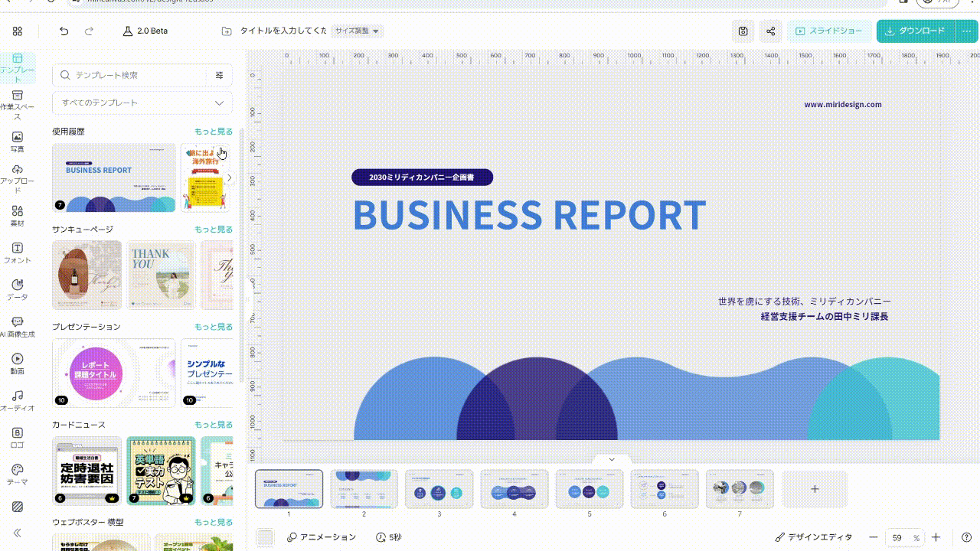The height and width of the screenshot is (551, 980).
Task: Click the save icon in the top toolbar
Action: [x=743, y=31]
